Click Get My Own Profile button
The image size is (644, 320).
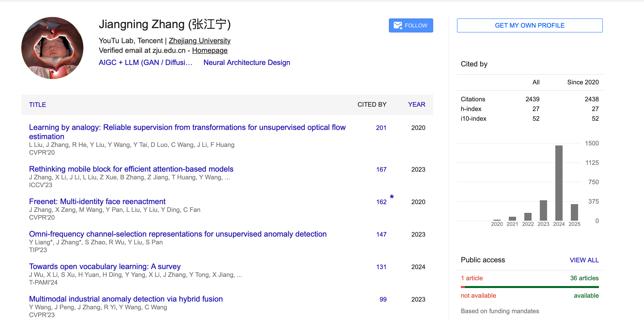pos(529,25)
